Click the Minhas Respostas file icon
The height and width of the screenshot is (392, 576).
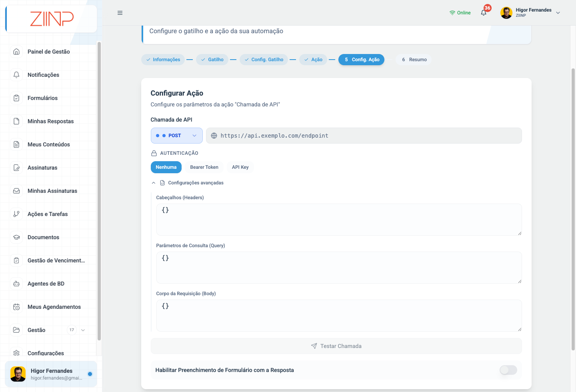[16, 121]
